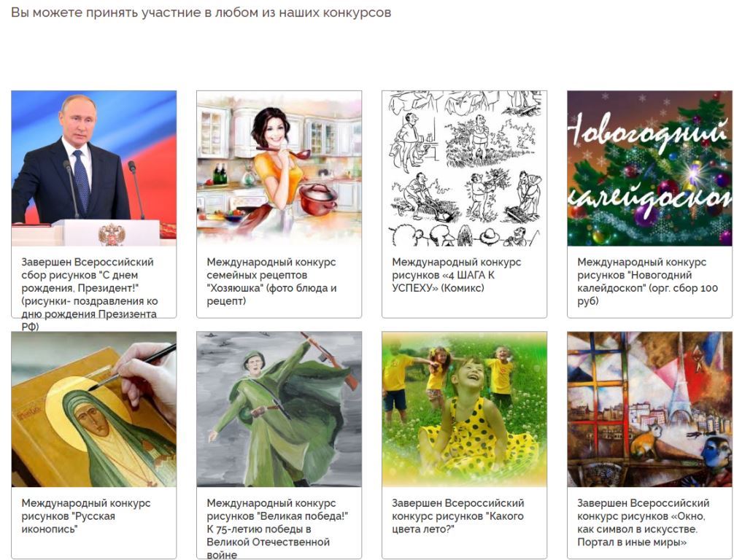Screen dimensions: 734x560
Task: Click the heading about participating in contests
Action: coord(201,12)
